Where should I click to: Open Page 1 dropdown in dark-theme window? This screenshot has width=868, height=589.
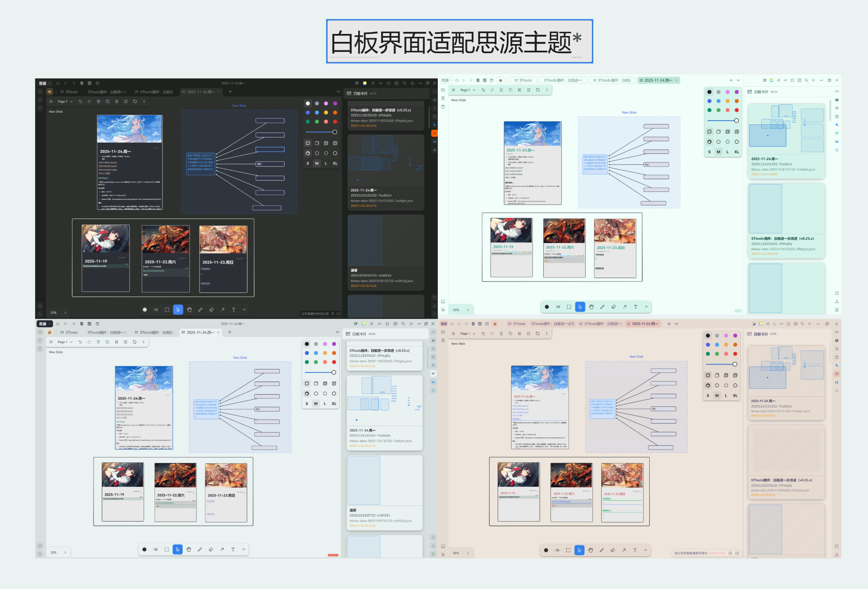pos(65,101)
